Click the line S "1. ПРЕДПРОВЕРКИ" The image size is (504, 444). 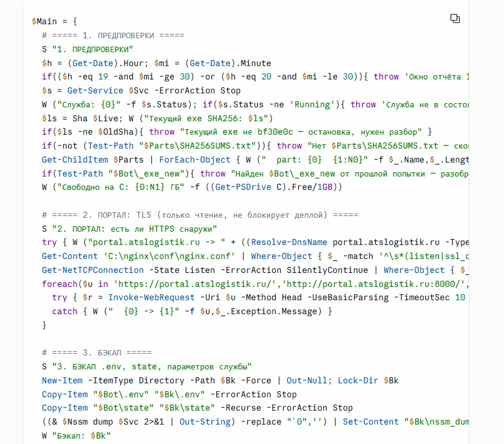(87, 49)
